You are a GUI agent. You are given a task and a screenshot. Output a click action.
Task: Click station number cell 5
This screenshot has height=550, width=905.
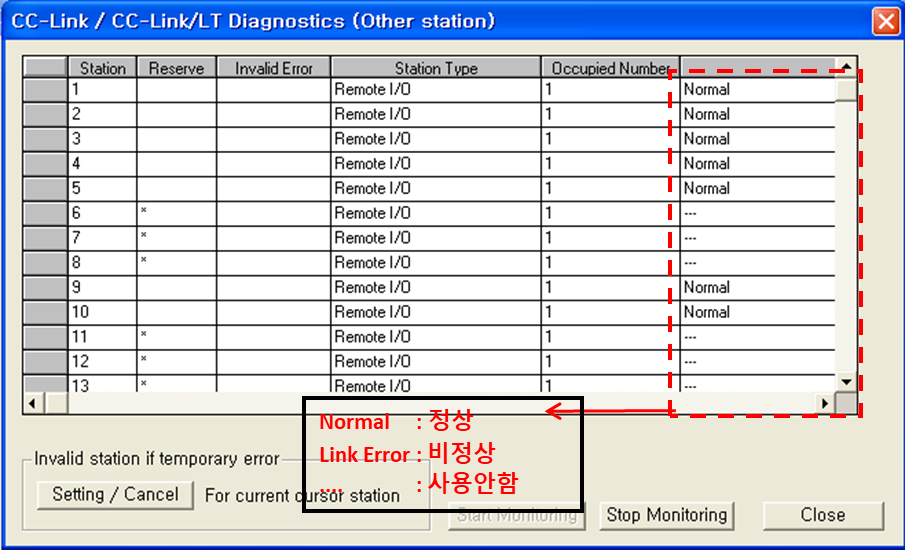pos(102,189)
